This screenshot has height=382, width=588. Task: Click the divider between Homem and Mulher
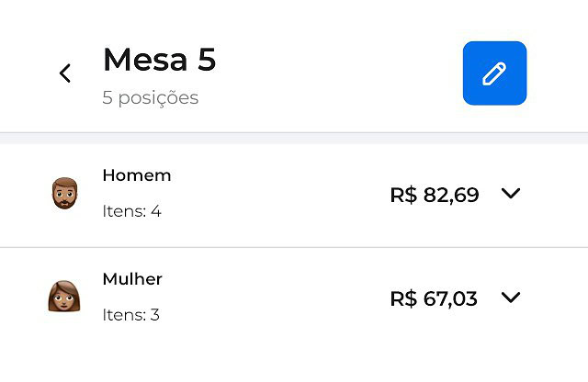[x=294, y=247]
